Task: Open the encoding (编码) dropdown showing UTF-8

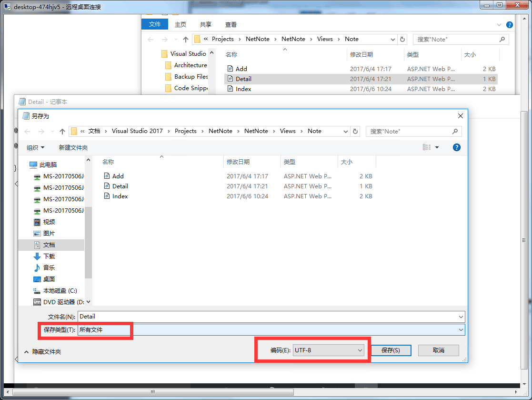Action: [328, 350]
